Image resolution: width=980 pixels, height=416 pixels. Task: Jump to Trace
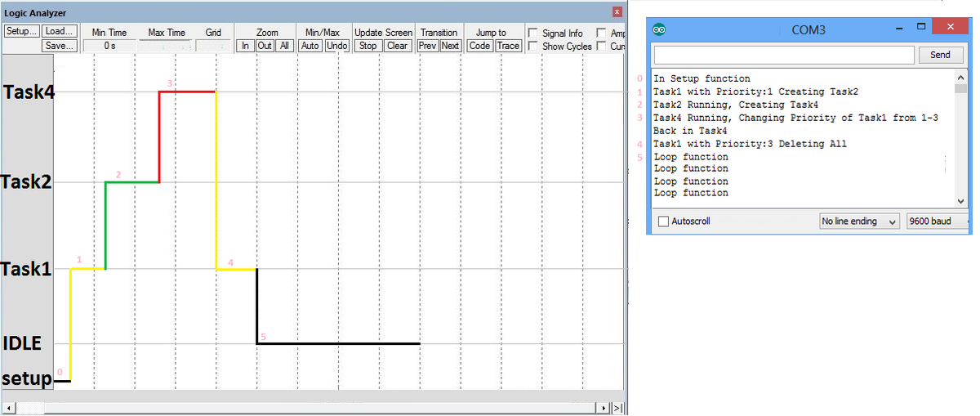coord(508,46)
